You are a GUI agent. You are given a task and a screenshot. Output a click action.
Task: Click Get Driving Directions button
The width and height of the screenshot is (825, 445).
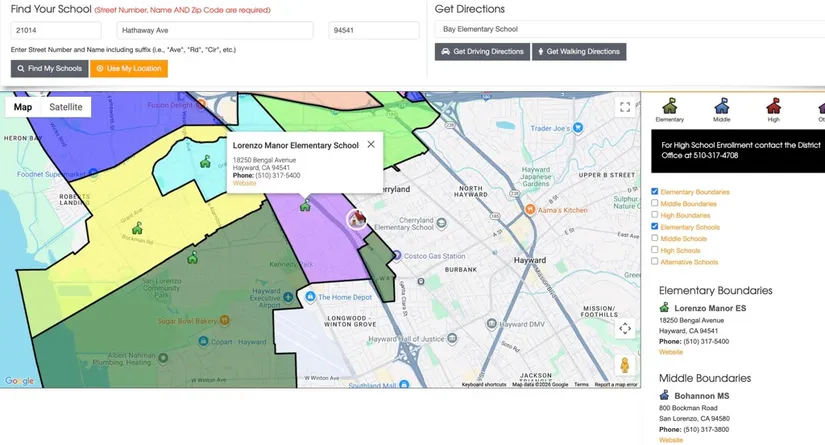pyautogui.click(x=482, y=51)
